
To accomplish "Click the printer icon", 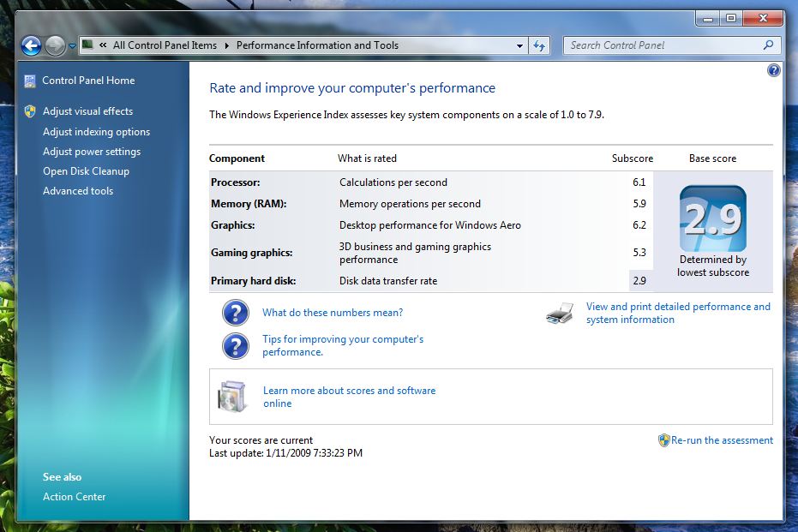I will tap(560, 314).
